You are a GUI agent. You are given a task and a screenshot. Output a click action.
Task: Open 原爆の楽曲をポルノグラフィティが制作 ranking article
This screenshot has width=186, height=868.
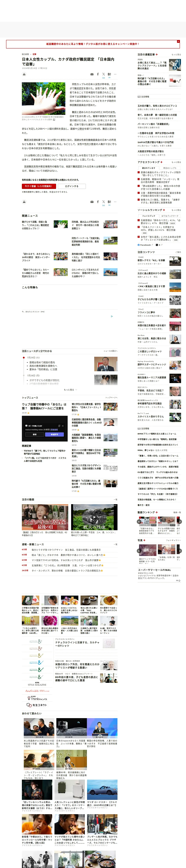pos(160,174)
